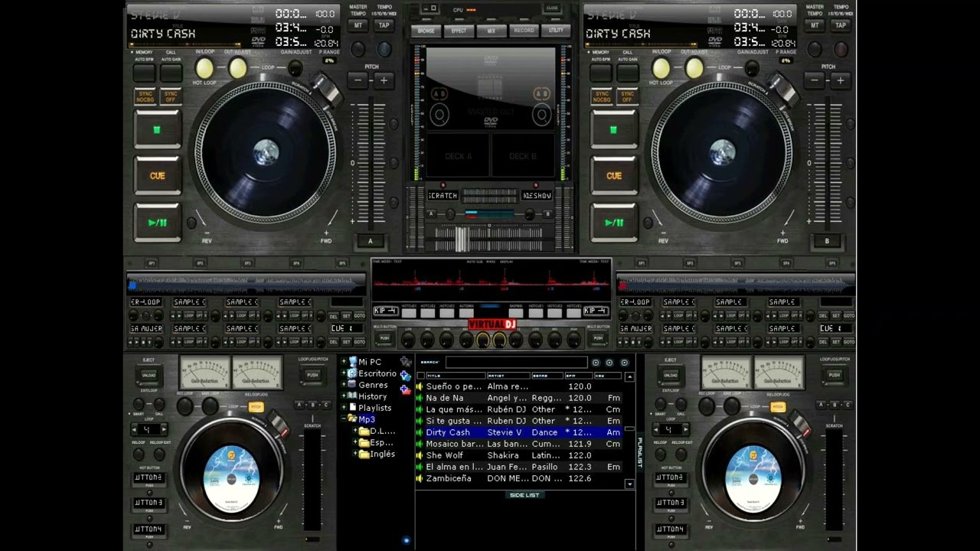Click deck A yellow IN/LOOP button
Viewport: 980px width, 551px height.
tap(204, 68)
